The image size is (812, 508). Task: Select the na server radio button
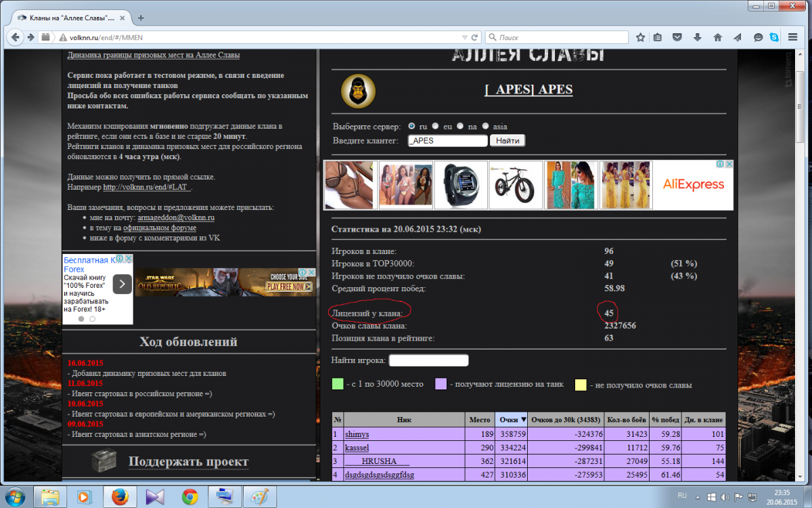click(x=460, y=126)
